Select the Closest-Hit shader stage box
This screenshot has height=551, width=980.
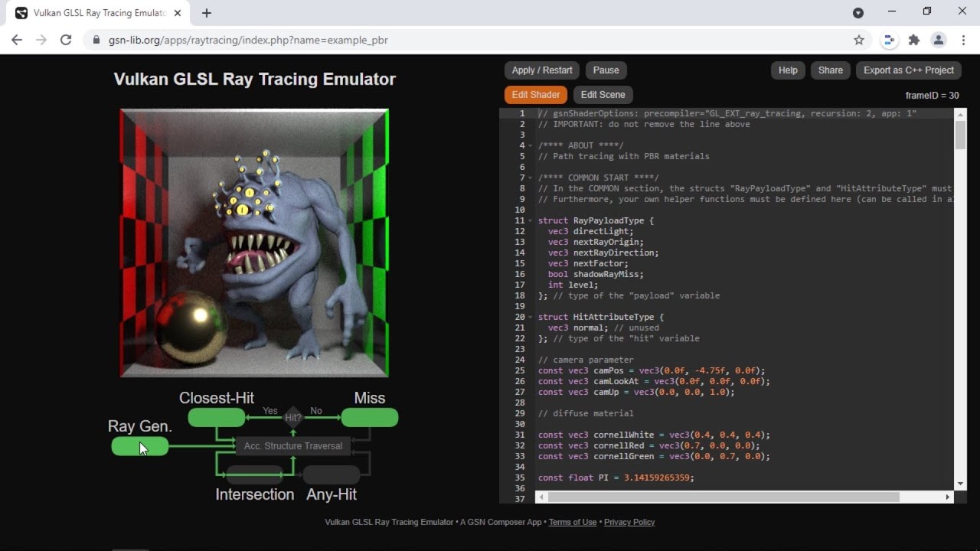coord(217,417)
